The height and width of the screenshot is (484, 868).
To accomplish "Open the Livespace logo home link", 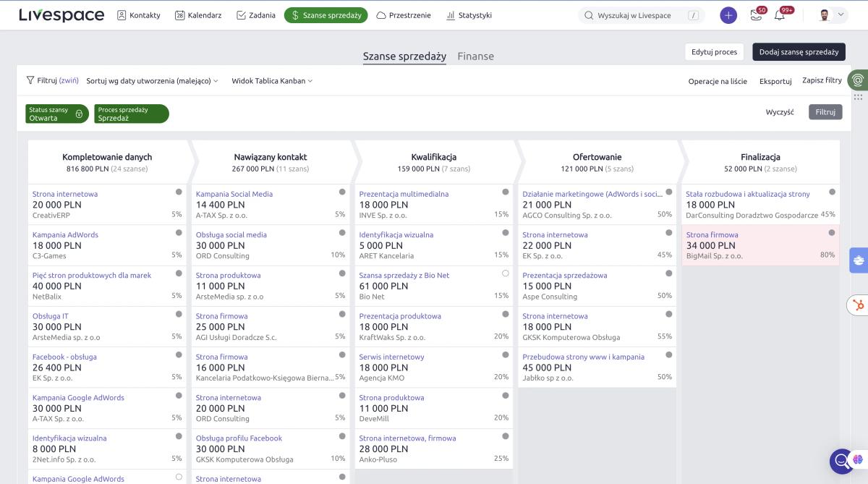I will pos(61,15).
